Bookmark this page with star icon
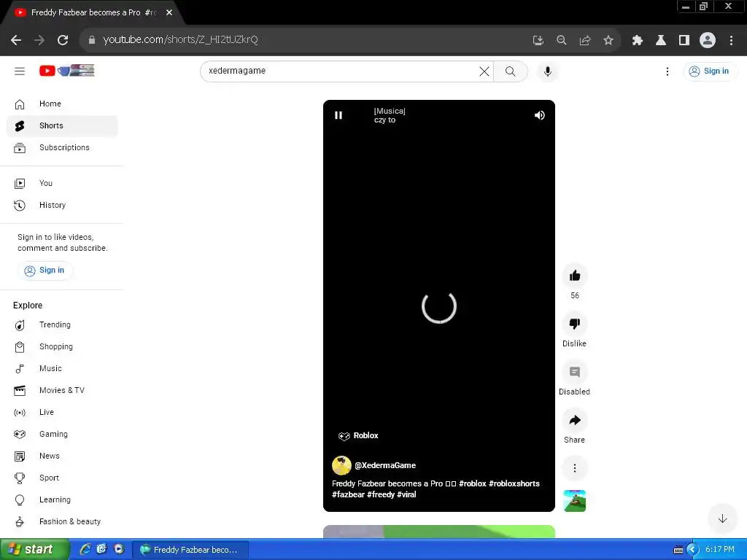The height and width of the screenshot is (560, 747). pos(608,41)
